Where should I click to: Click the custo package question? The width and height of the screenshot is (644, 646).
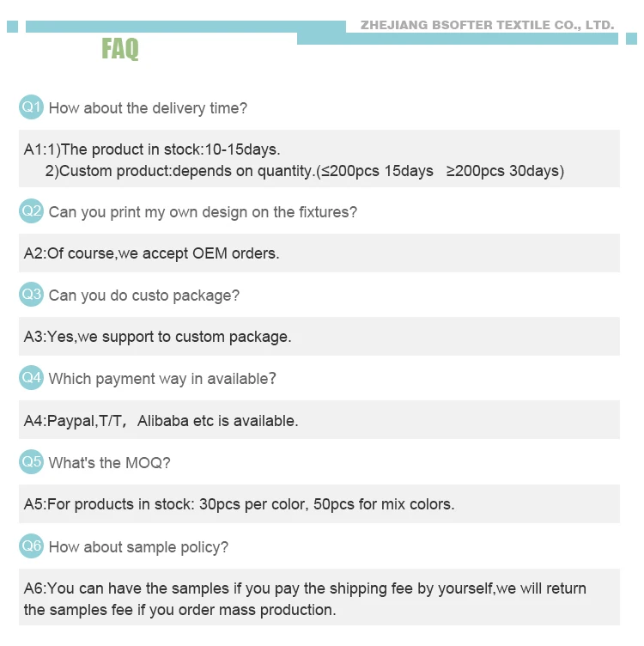click(x=143, y=296)
